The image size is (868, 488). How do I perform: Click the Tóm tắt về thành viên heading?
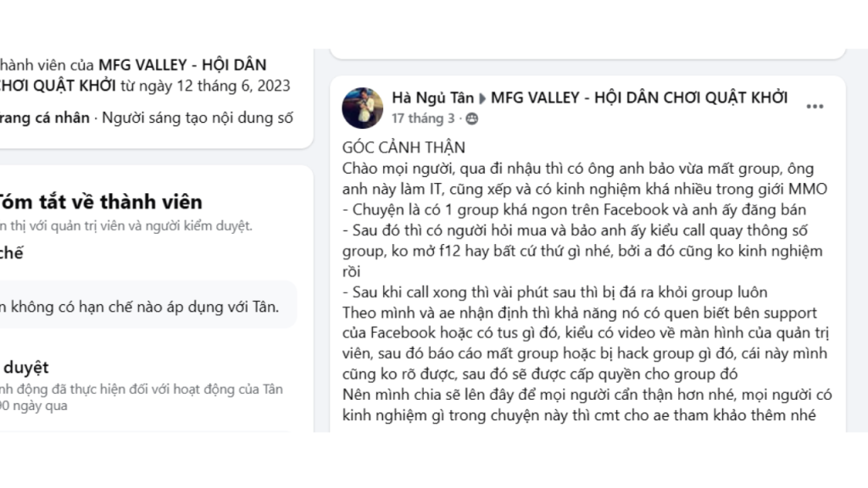coord(100,202)
